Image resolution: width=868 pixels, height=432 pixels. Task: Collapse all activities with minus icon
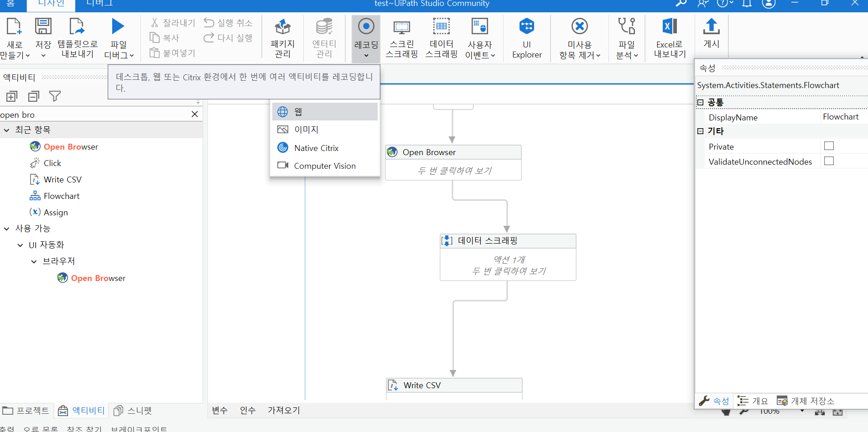tap(34, 96)
